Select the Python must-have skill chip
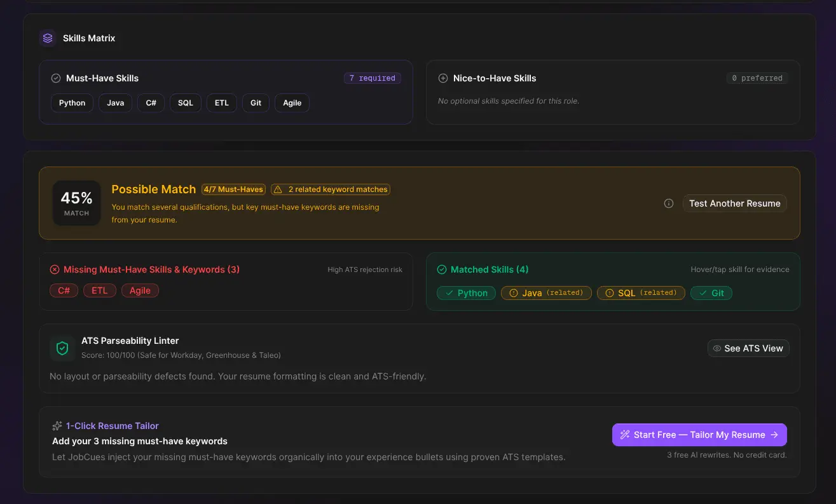This screenshot has height=504, width=836. [72, 103]
